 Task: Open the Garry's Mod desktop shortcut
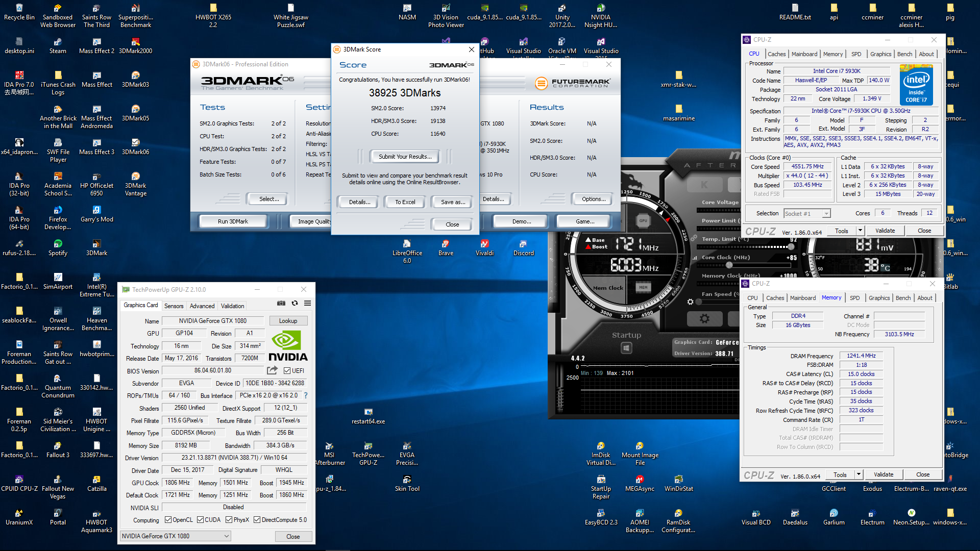[96, 214]
